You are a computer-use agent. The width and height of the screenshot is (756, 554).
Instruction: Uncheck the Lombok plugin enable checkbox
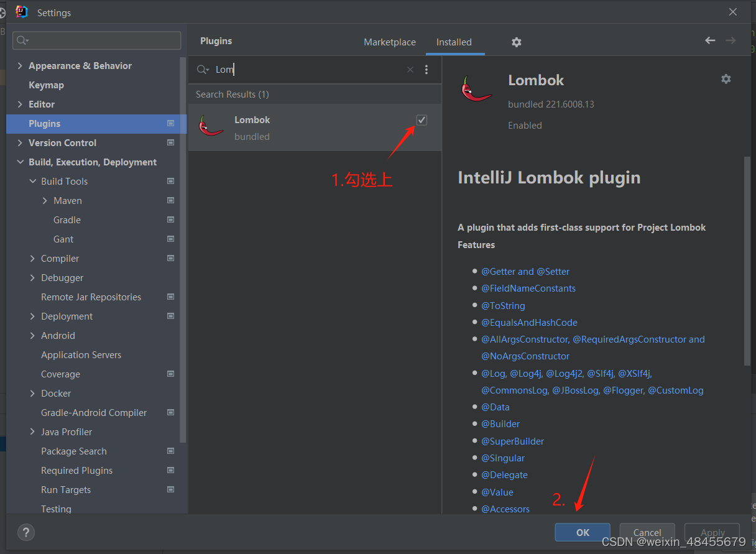coord(422,119)
